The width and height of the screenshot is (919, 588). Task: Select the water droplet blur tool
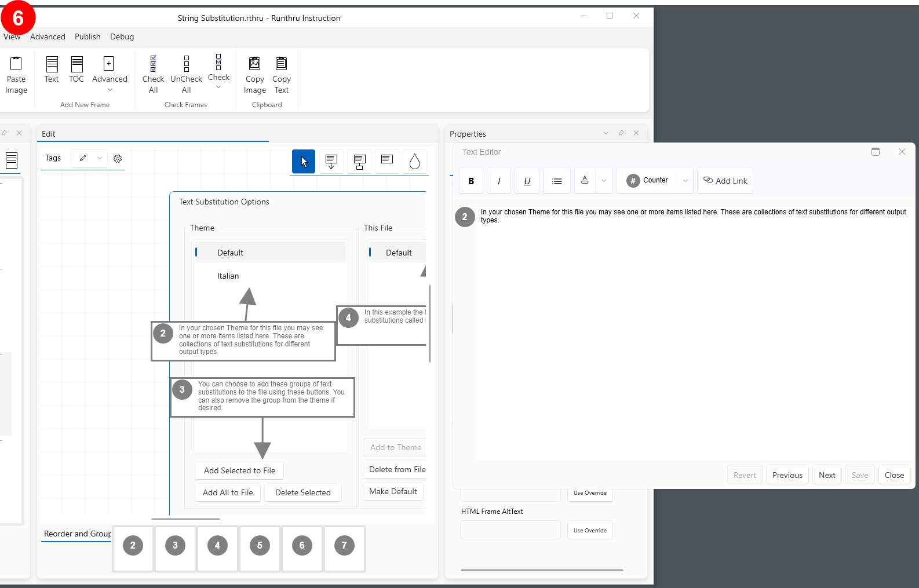pyautogui.click(x=414, y=162)
